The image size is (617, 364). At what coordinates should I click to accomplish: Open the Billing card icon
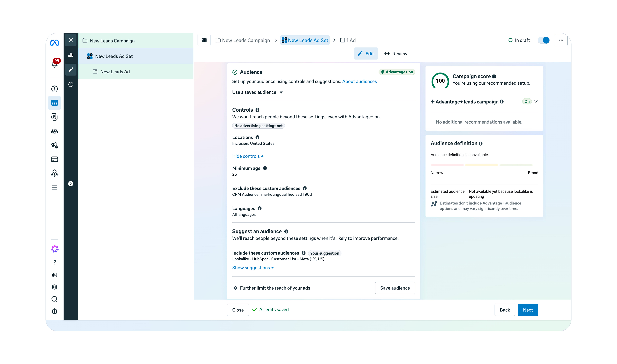coord(55,159)
